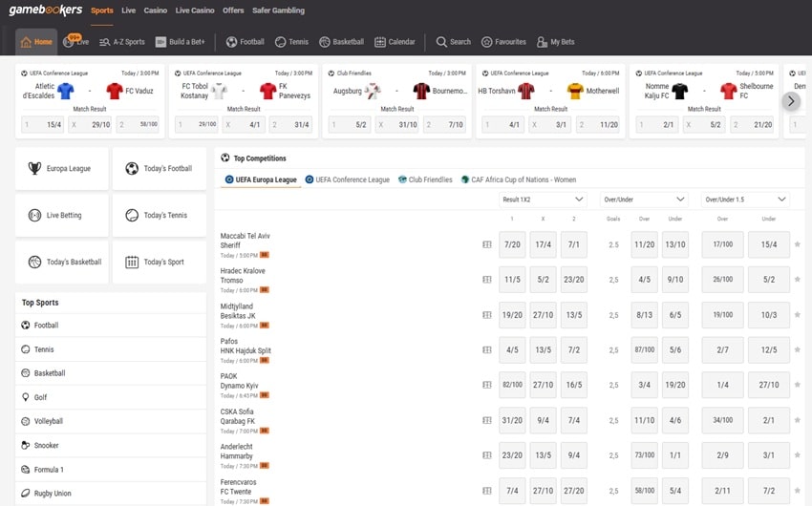Open Rugby Union in Top Sports list
The height and width of the screenshot is (506, 812).
pyautogui.click(x=111, y=494)
